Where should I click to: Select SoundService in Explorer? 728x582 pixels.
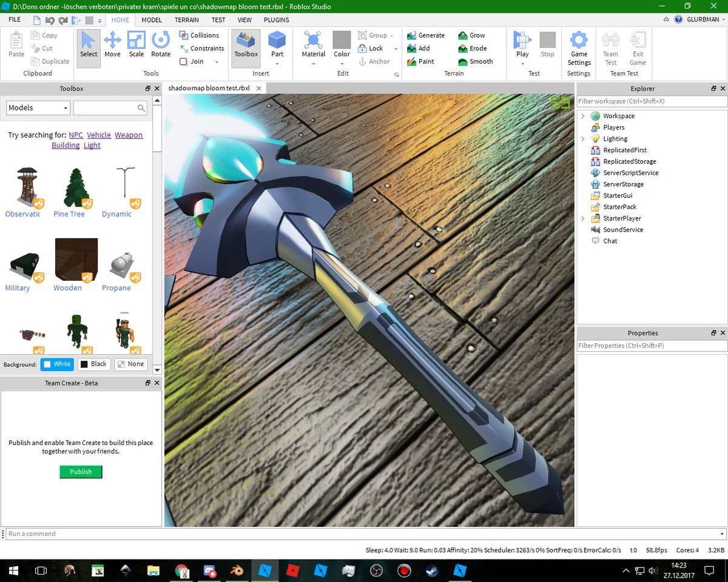coord(622,230)
